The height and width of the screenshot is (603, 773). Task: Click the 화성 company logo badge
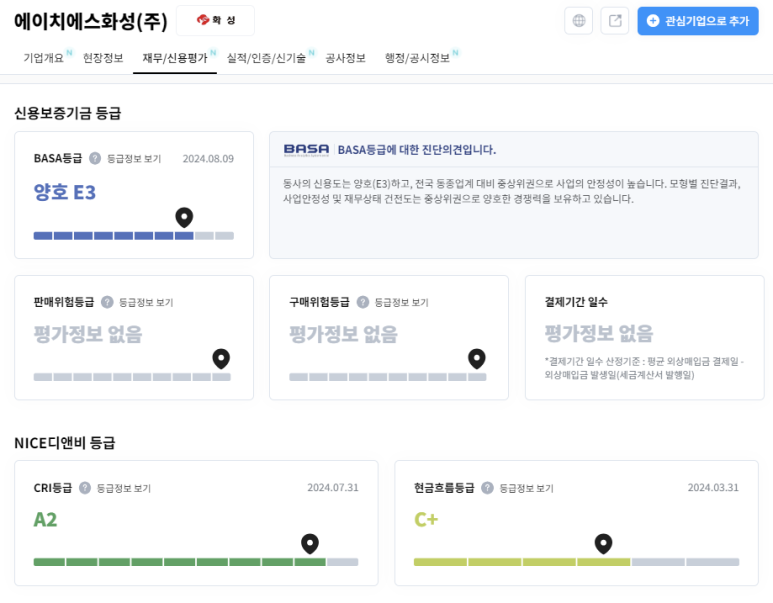tap(215, 20)
